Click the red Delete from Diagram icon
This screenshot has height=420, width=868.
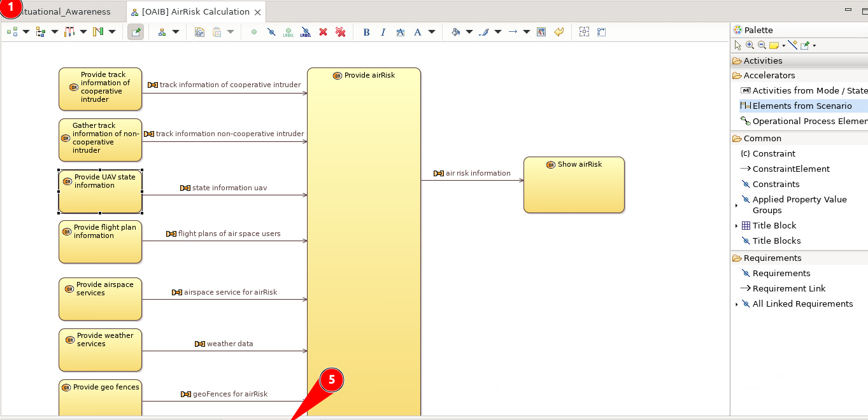(323, 32)
